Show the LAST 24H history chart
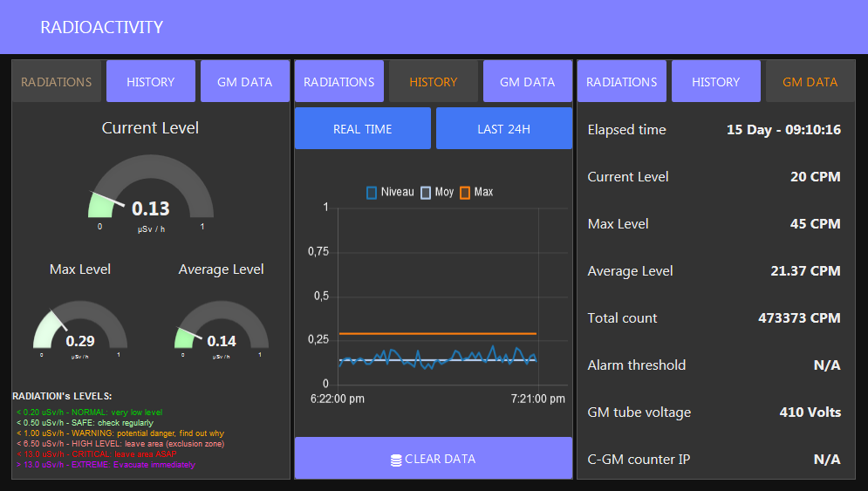 coord(503,128)
